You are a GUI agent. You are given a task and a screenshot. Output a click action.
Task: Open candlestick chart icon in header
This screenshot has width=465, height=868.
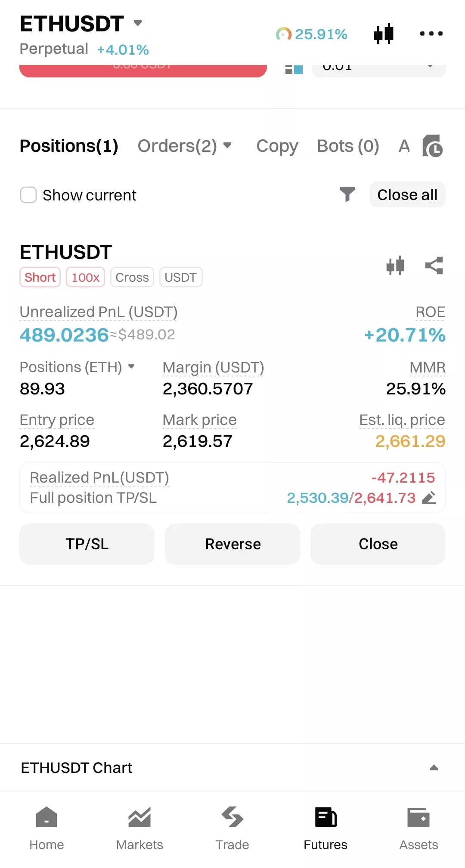pos(384,34)
